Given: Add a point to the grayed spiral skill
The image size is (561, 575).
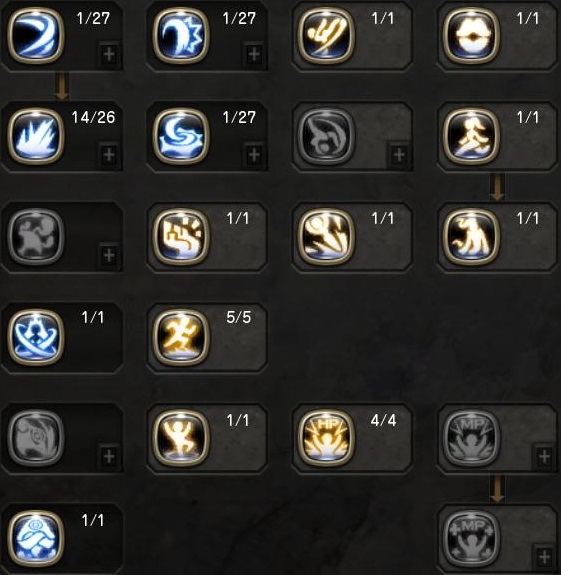Looking at the screenshot, I should click(109, 457).
